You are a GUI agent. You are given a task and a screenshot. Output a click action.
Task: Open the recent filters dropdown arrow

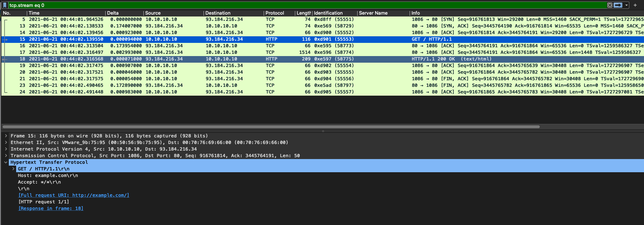[626, 5]
